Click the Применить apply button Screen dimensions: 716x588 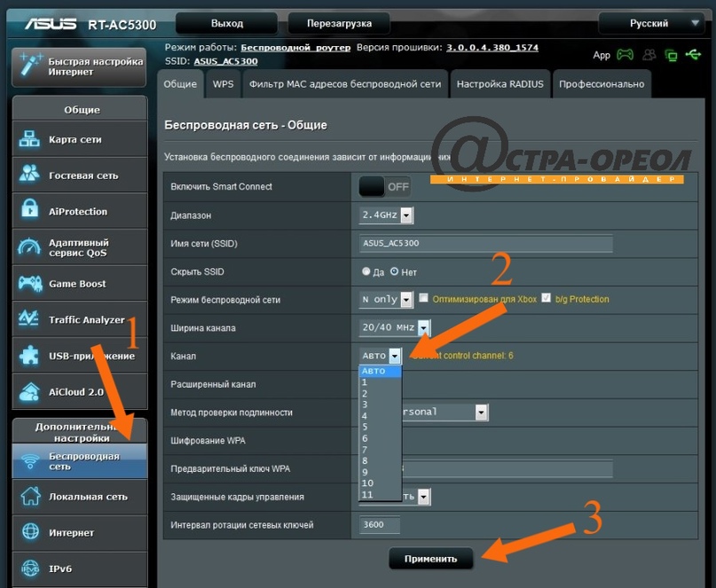430,559
